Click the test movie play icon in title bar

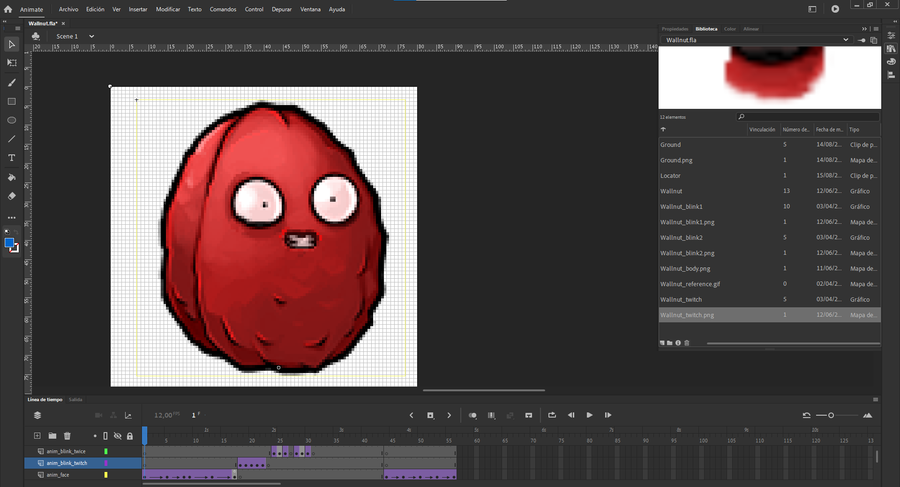835,9
